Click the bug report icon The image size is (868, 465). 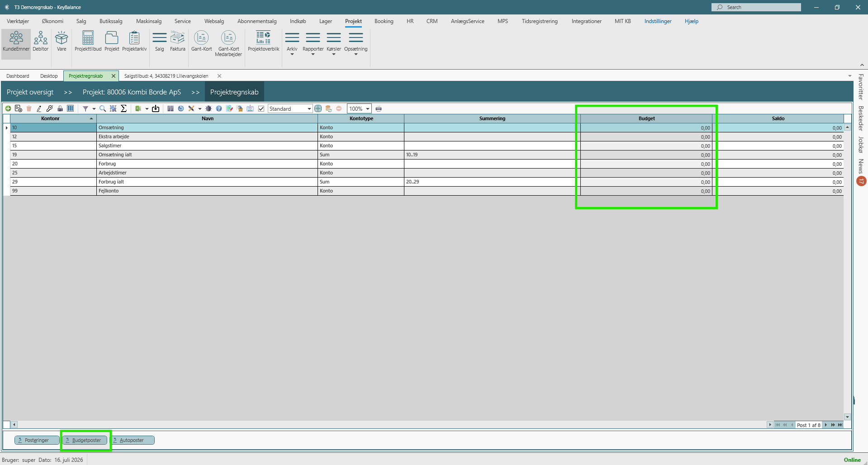tap(209, 108)
